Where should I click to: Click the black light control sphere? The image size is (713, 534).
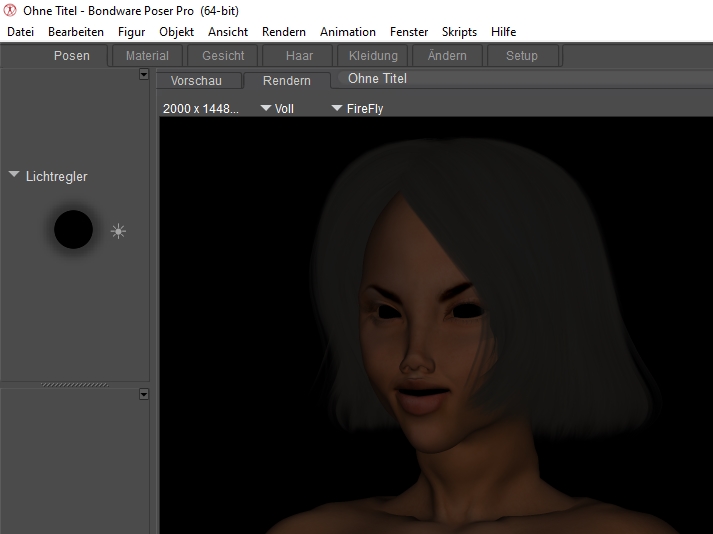coord(73,230)
